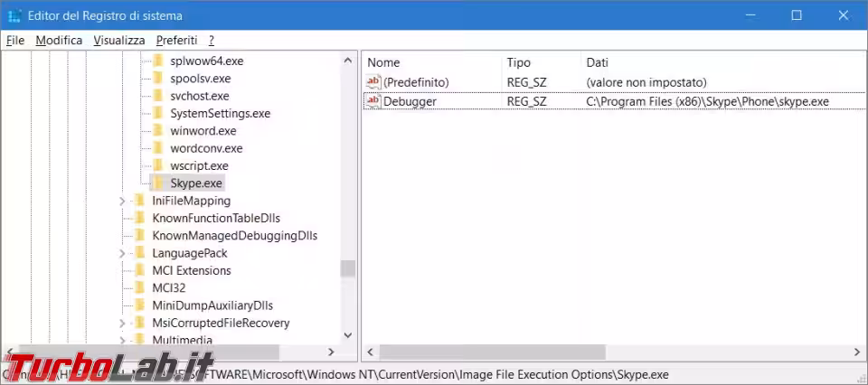Click values pane horizontal scrollbar right arrow
This screenshot has width=868, height=385.
pyautogui.click(x=857, y=352)
